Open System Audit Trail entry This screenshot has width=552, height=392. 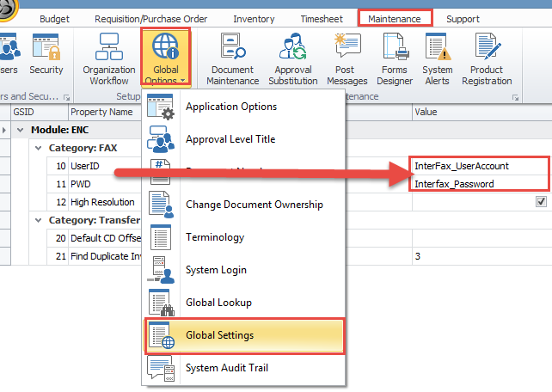pos(229,368)
